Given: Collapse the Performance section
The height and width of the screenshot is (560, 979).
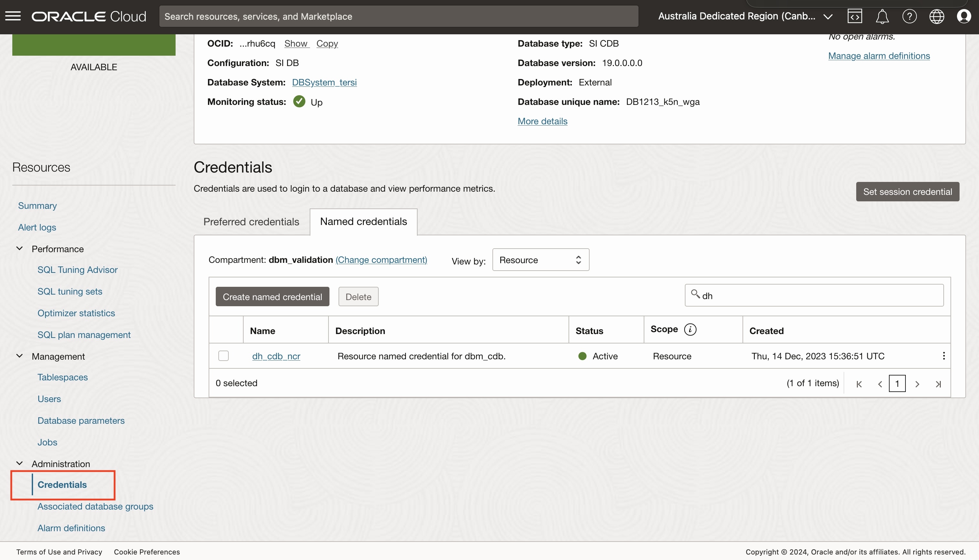Looking at the screenshot, I should coord(20,249).
